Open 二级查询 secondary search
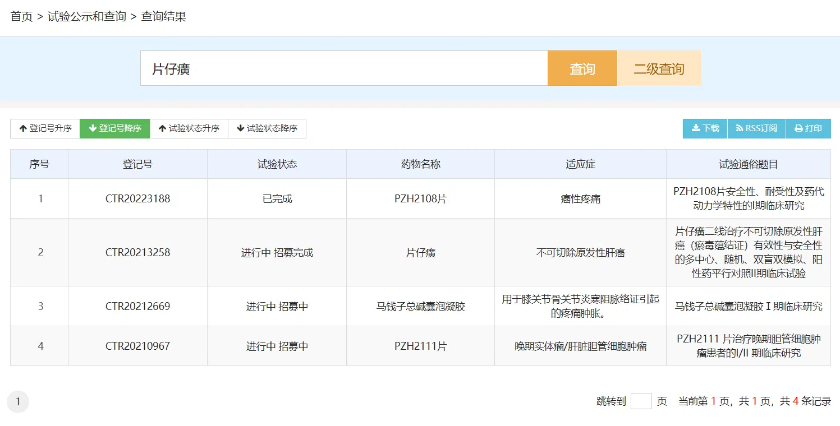 pos(659,69)
